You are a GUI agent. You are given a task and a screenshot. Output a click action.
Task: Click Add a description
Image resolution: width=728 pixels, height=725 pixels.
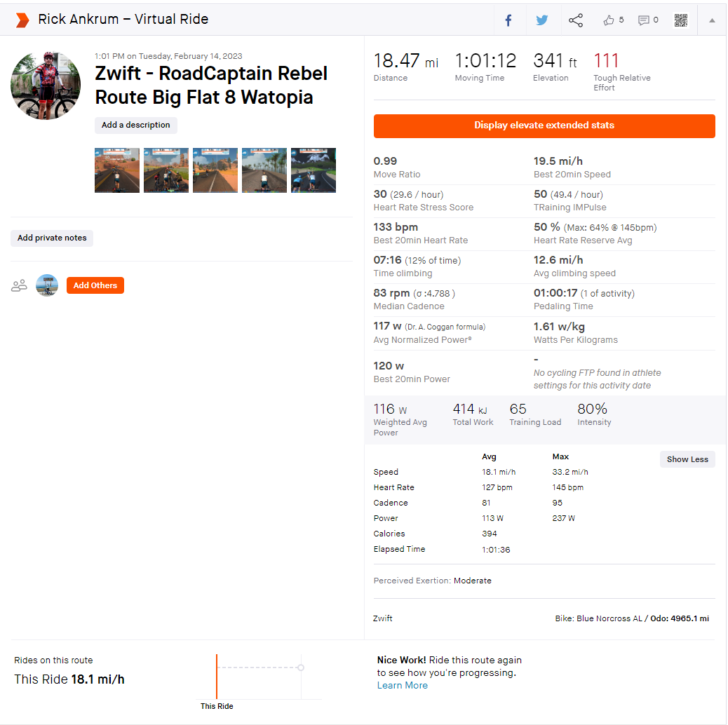[x=136, y=125]
